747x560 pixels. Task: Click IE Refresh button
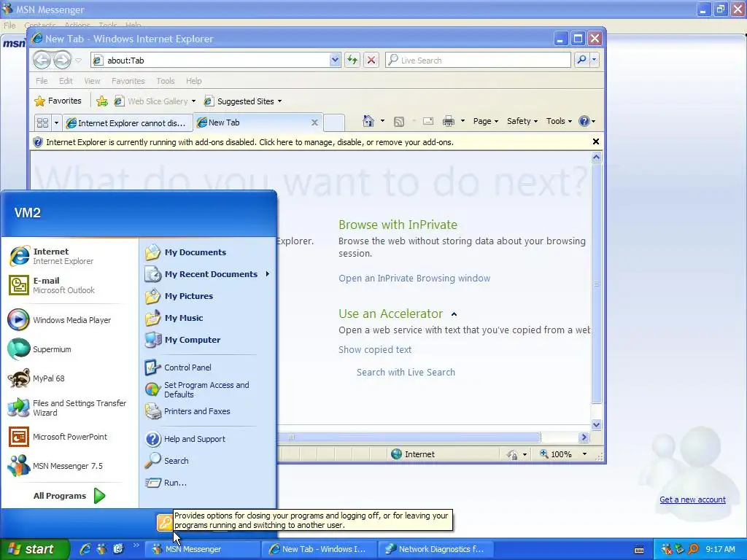(x=352, y=60)
